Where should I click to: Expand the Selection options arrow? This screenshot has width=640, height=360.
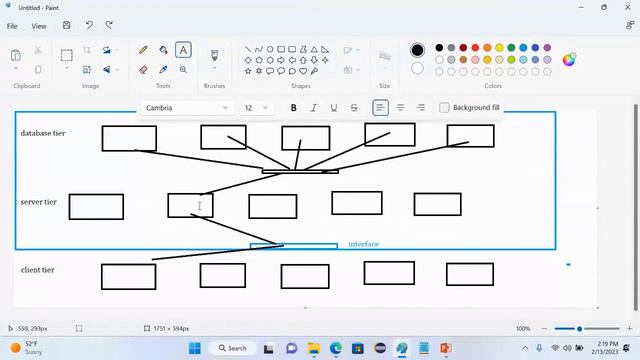click(x=67, y=68)
